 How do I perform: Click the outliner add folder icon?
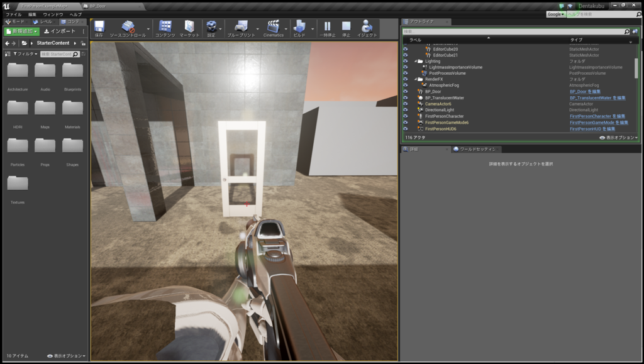[635, 31]
